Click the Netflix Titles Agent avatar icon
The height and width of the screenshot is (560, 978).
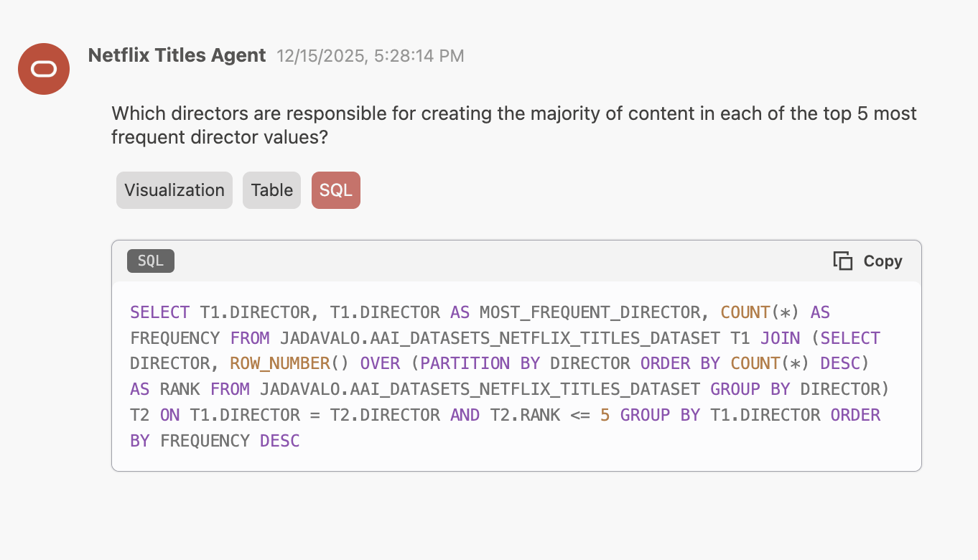point(43,69)
